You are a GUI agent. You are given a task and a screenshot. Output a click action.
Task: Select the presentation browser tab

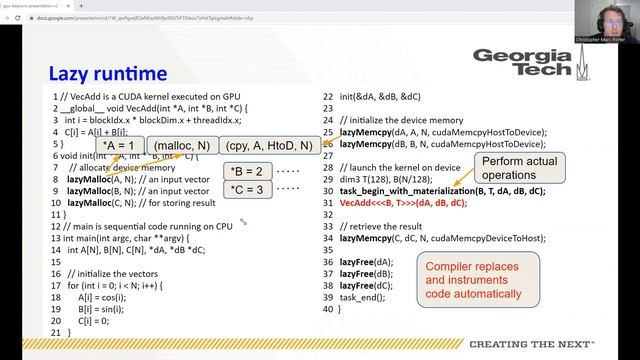point(36,6)
